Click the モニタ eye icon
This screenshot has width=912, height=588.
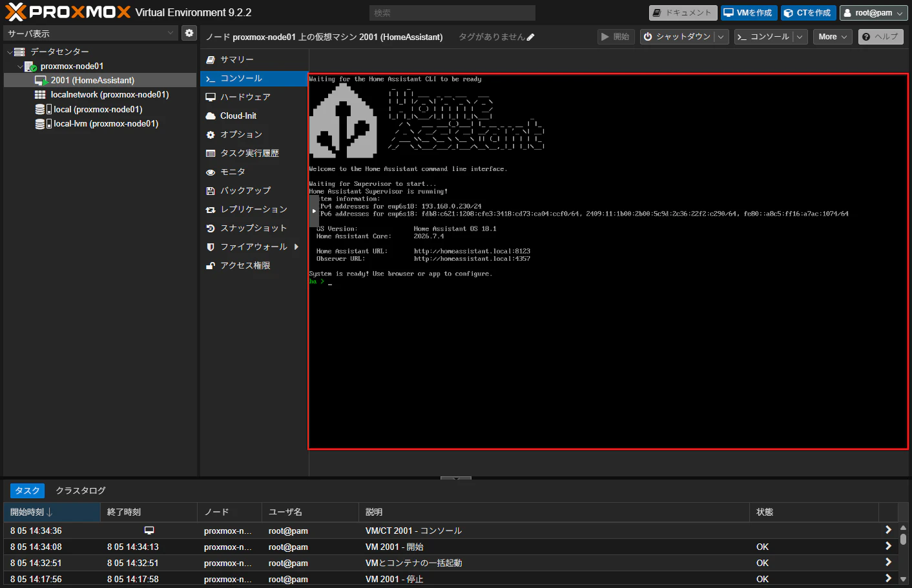pyautogui.click(x=211, y=172)
